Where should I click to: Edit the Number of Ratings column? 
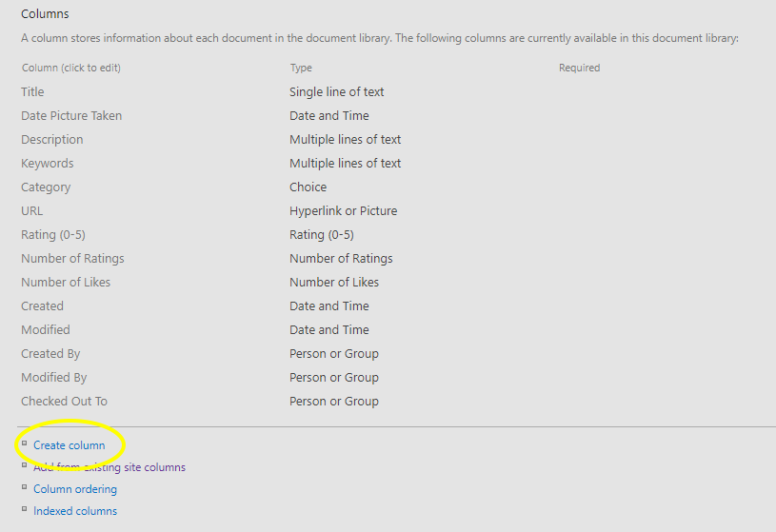click(x=72, y=259)
